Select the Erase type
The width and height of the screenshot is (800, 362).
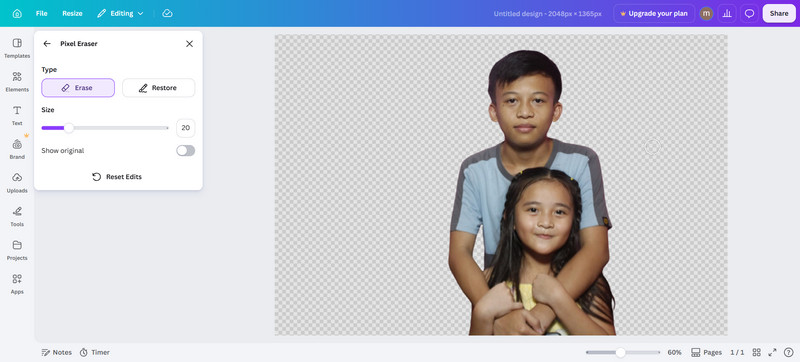78,88
